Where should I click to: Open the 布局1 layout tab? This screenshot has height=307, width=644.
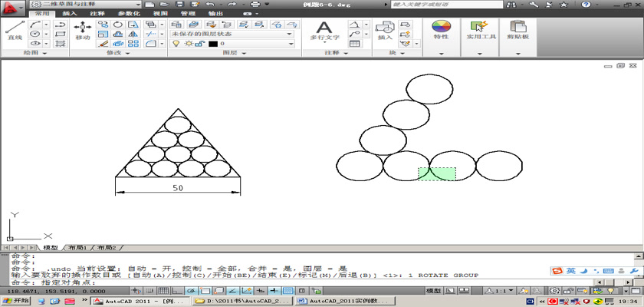79,248
